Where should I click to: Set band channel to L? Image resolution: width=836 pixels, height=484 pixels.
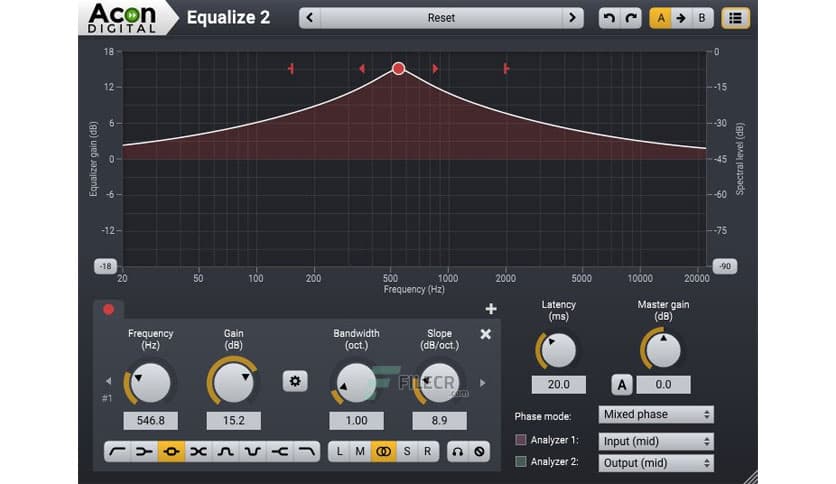coord(339,451)
